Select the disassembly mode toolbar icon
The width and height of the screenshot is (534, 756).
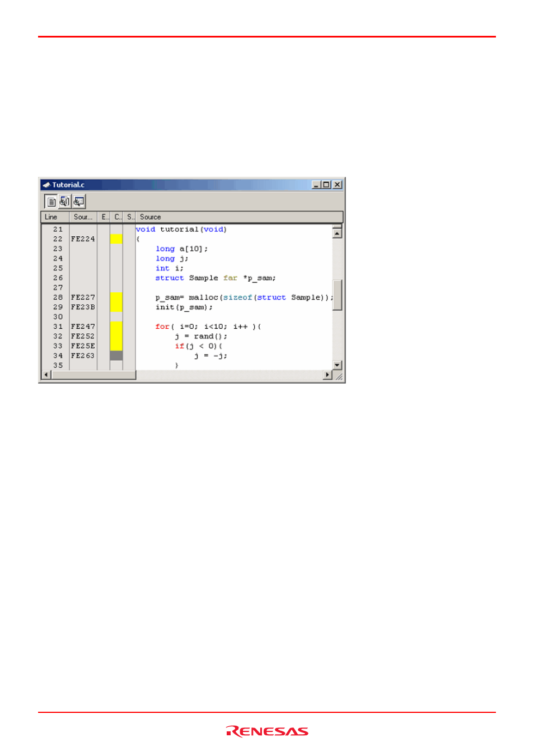coord(79,202)
